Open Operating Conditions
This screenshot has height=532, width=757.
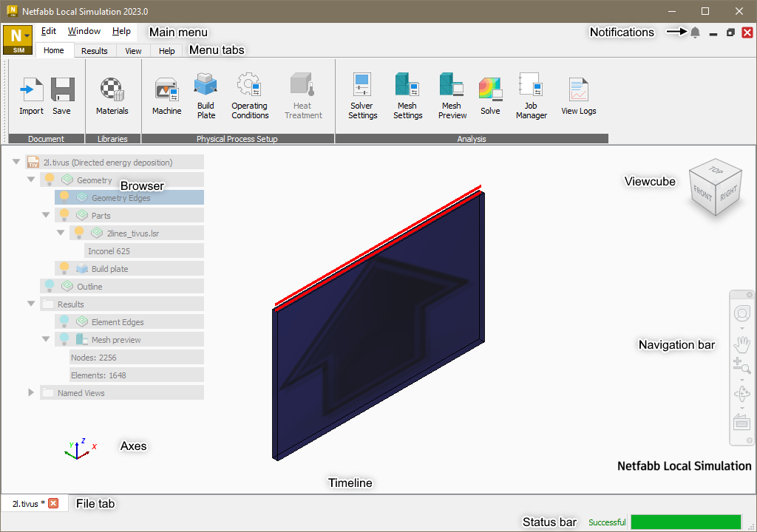tap(250, 84)
